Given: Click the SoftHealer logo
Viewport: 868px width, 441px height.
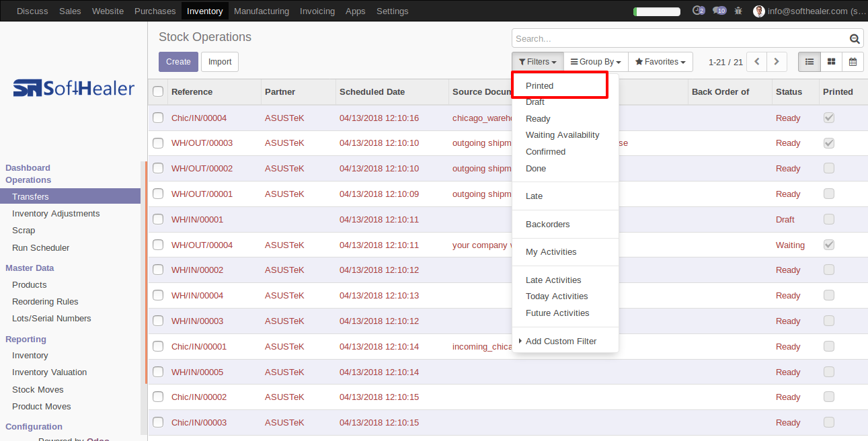Looking at the screenshot, I should coord(74,88).
